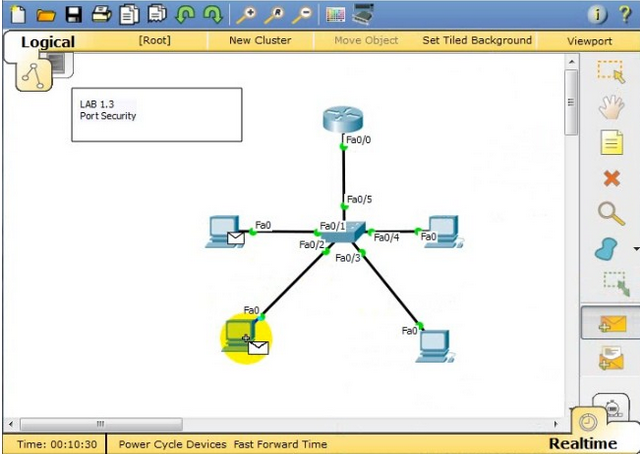640x454 pixels.
Task: Redo using the right green arrow
Action: (x=213, y=15)
